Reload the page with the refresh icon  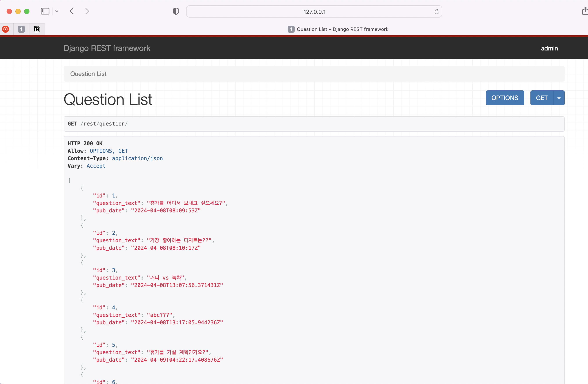[x=437, y=12]
